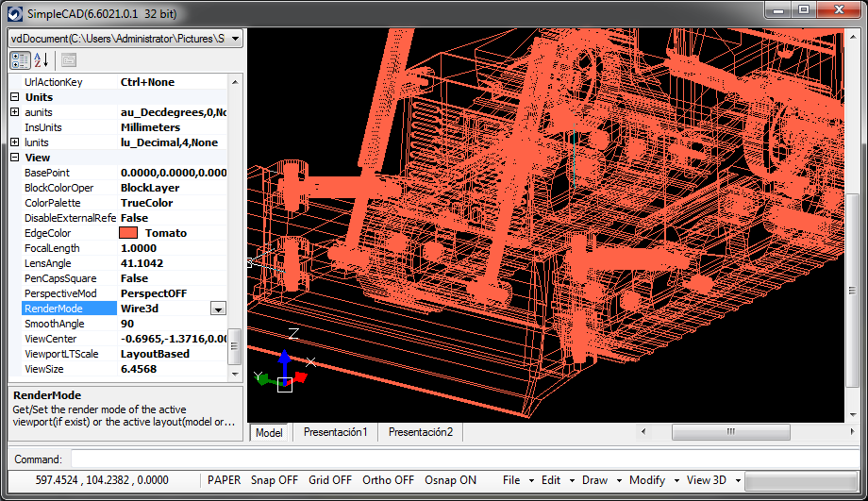
Task: Expand the lunits property
Action: [14, 142]
